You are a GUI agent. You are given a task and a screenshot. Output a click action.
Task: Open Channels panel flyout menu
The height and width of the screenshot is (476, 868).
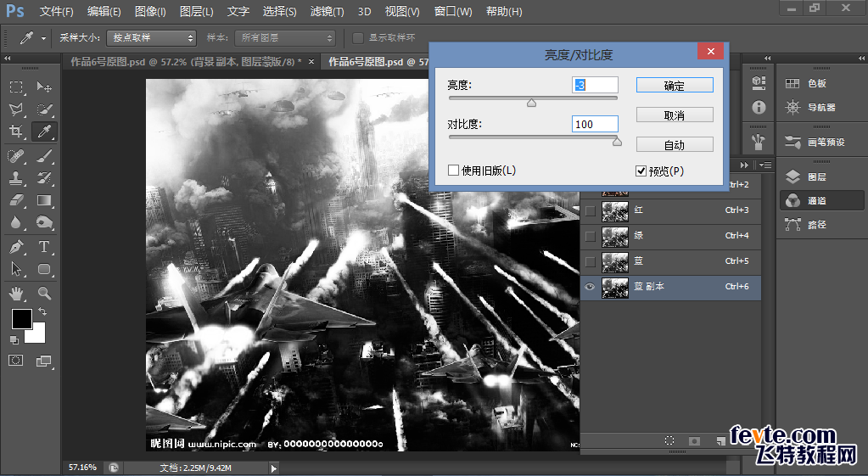point(765,165)
